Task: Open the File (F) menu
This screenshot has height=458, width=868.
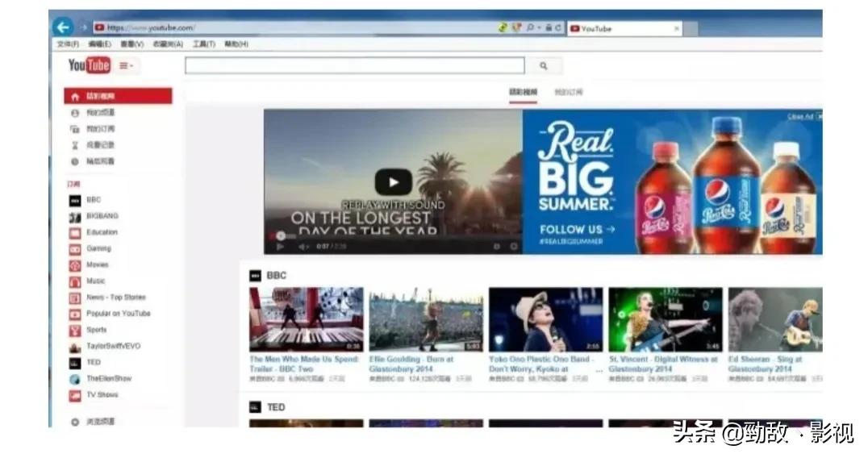Action: click(x=68, y=44)
